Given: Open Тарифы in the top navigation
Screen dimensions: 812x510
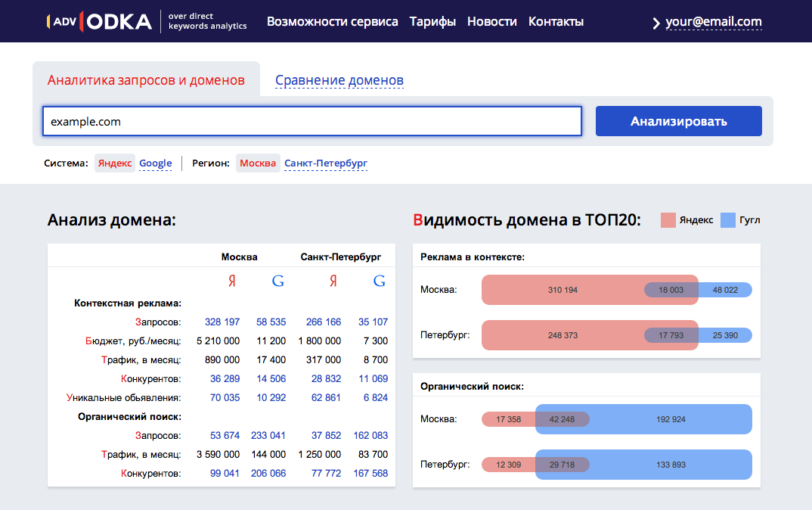Looking at the screenshot, I should click(x=432, y=21).
